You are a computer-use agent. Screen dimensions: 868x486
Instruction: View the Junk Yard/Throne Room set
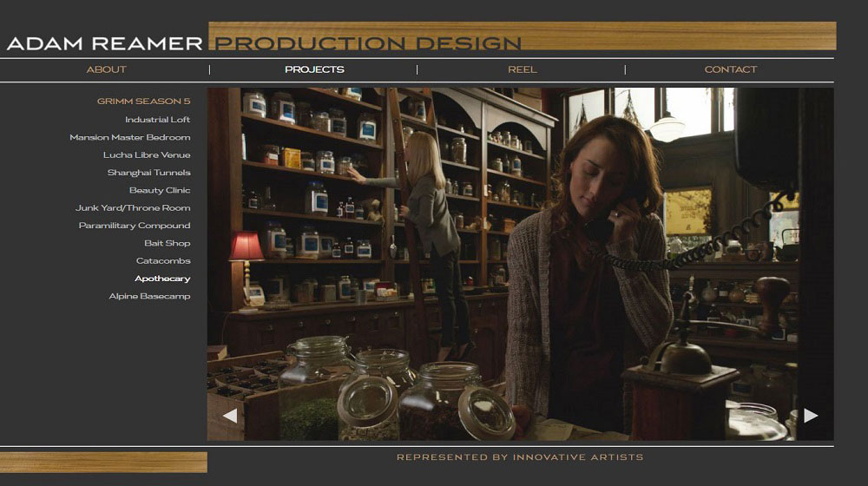133,208
